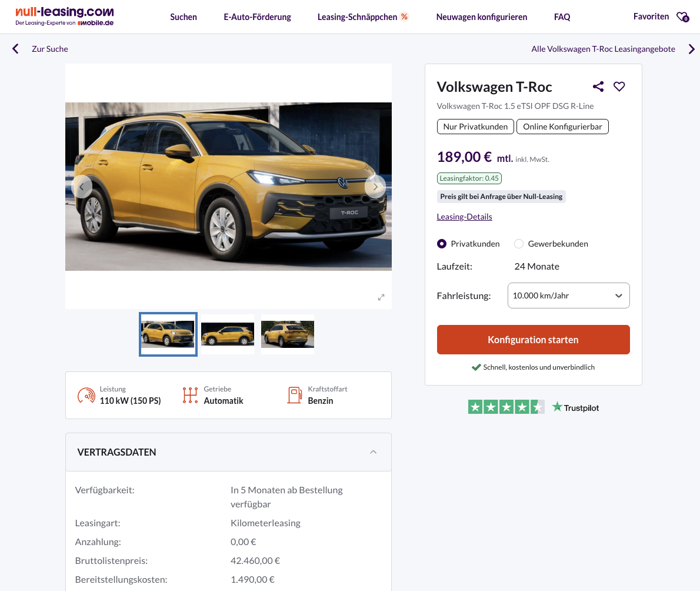Select the rear-view car thumbnail
Image resolution: width=700 pixels, height=591 pixels.
pos(288,334)
